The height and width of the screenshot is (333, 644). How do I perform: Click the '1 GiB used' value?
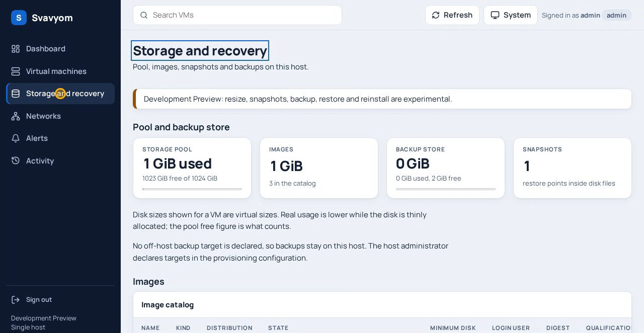pyautogui.click(x=177, y=163)
